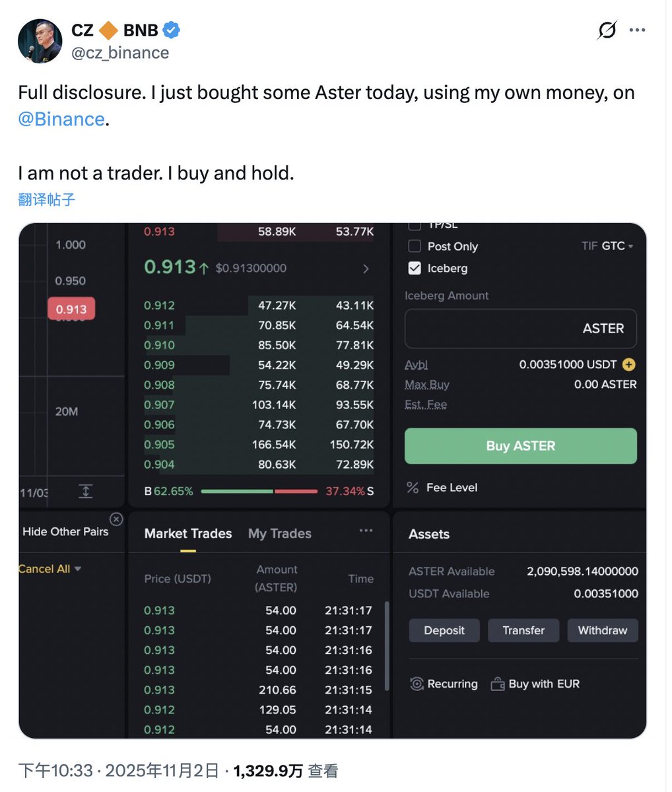Screen dimensions: 672x792
Task: Close the Hide Other Pairs option with X
Action: coord(116,519)
